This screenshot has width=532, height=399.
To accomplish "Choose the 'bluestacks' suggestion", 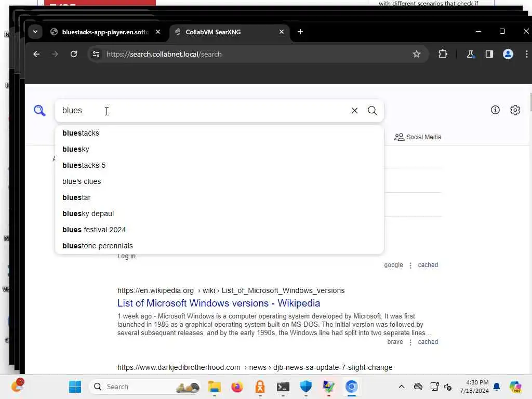I will coord(219,134).
